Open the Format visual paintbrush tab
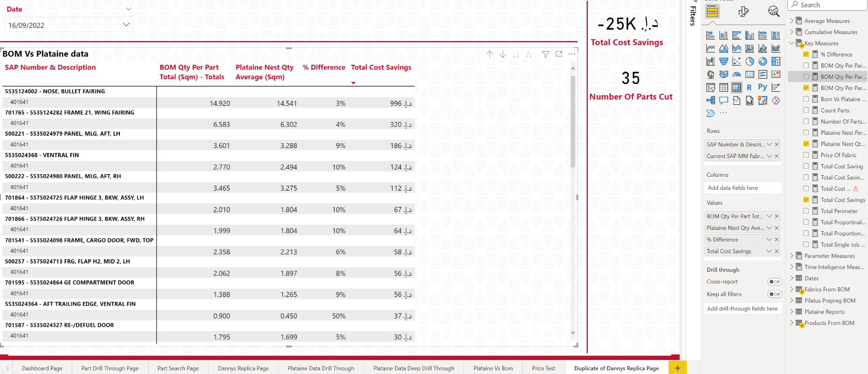 [x=743, y=12]
